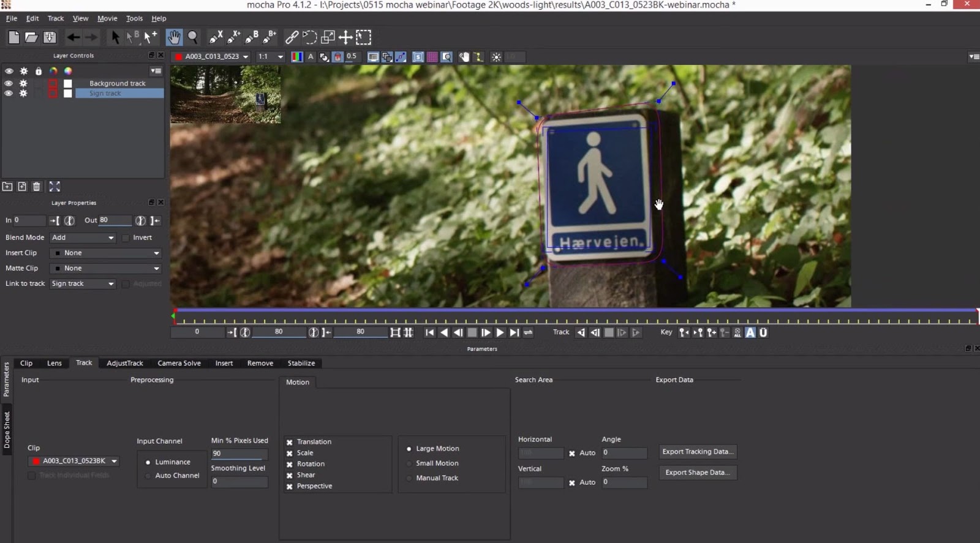This screenshot has height=543, width=980.
Task: Go to first frame of clip
Action: 429,332
